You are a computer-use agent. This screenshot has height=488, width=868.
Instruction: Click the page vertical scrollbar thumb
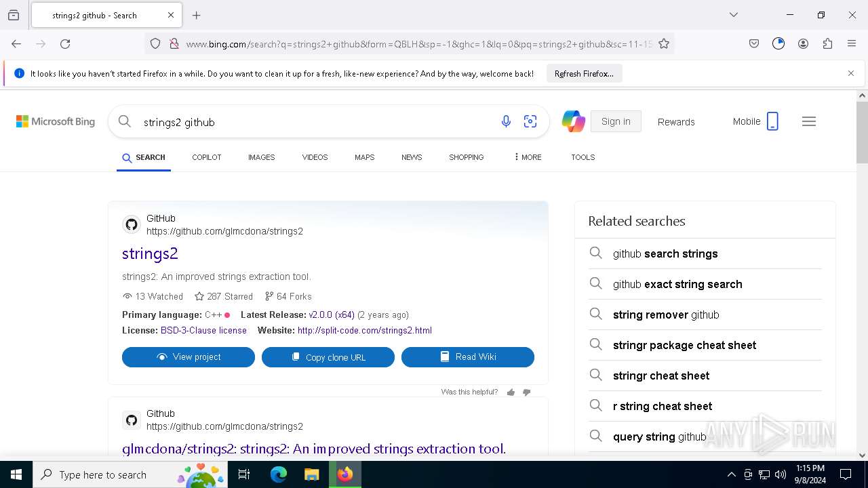click(x=862, y=132)
